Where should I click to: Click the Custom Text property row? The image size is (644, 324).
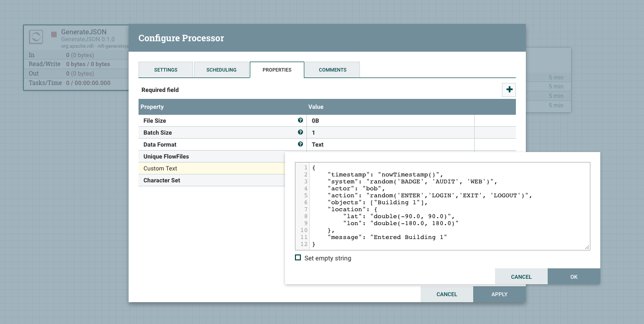[212, 168]
